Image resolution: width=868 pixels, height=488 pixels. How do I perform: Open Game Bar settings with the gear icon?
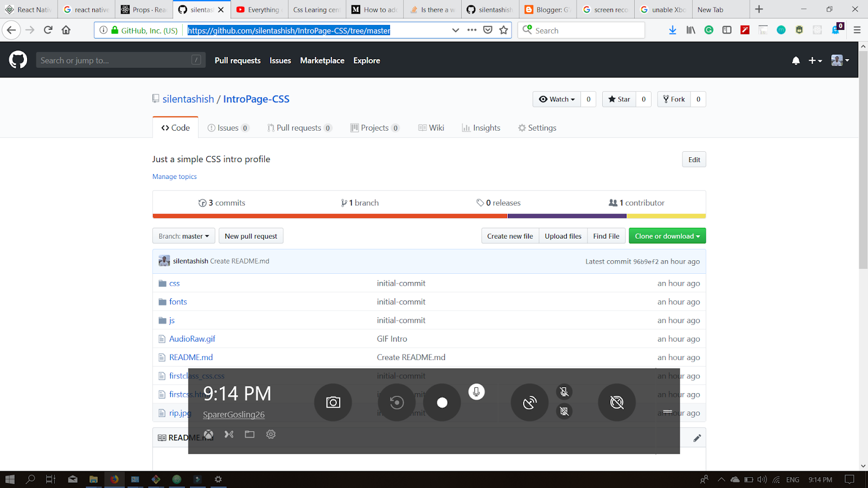point(271,434)
